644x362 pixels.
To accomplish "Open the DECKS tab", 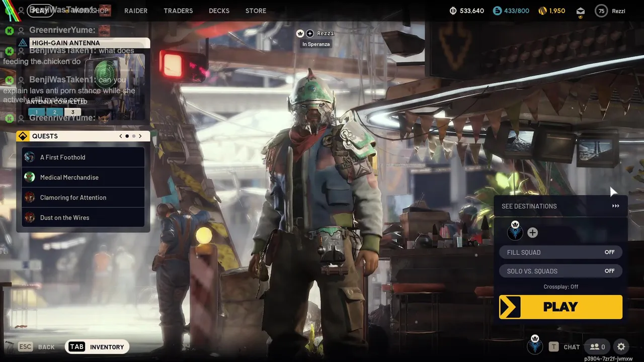I will pyautogui.click(x=219, y=11).
